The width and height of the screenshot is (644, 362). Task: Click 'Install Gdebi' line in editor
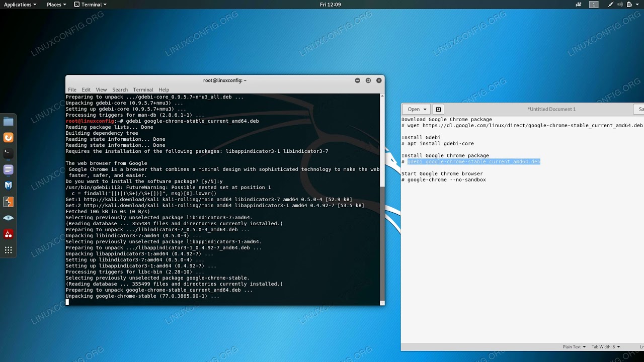point(421,138)
